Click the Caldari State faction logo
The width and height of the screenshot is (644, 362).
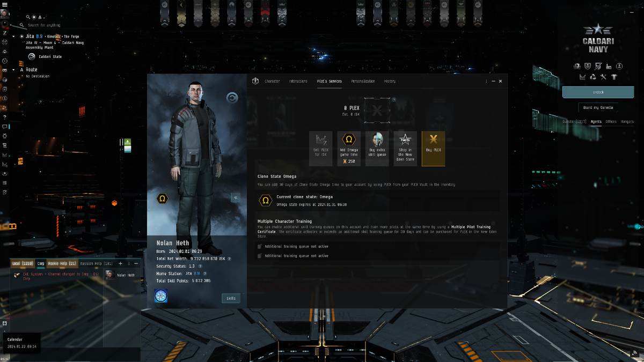pyautogui.click(x=32, y=56)
